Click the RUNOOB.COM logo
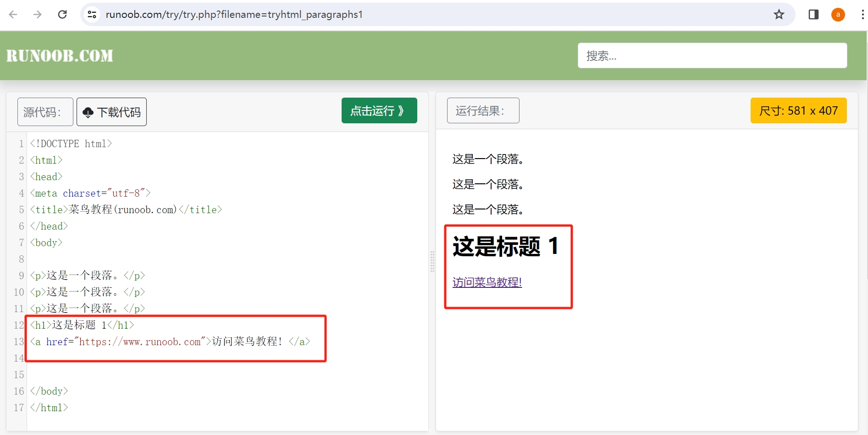Viewport: 868px width, 435px height. [x=60, y=56]
